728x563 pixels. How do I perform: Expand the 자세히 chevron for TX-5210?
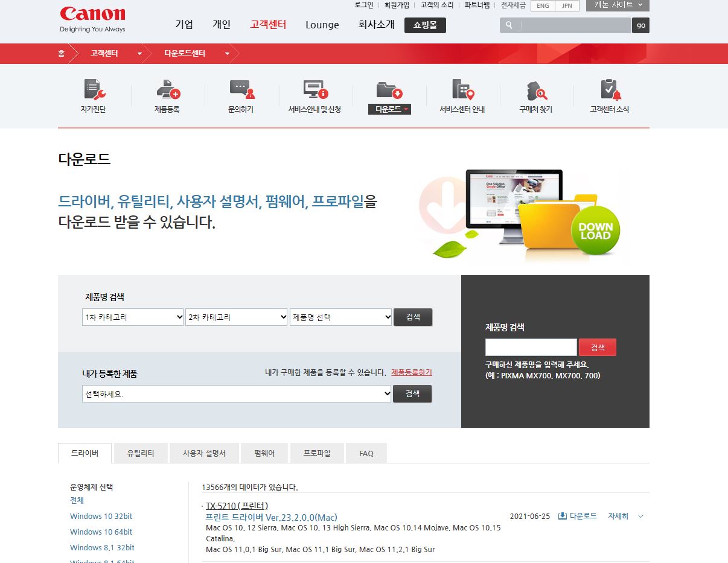click(641, 517)
